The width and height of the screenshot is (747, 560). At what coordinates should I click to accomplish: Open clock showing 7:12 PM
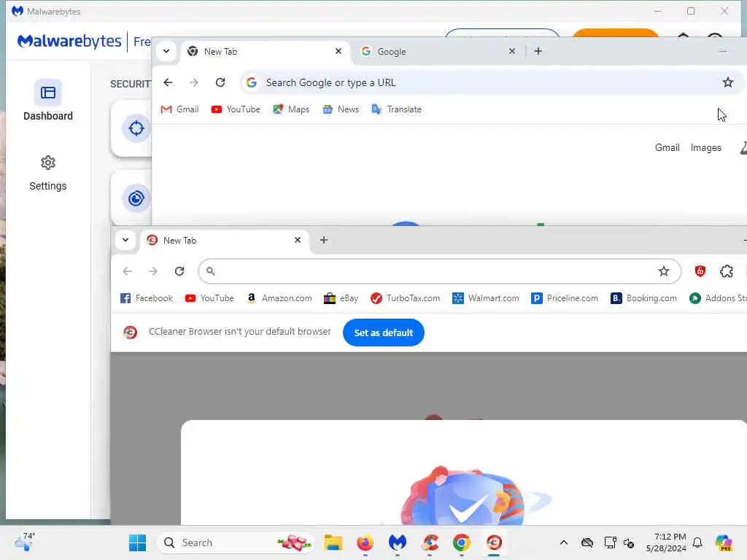(666, 542)
